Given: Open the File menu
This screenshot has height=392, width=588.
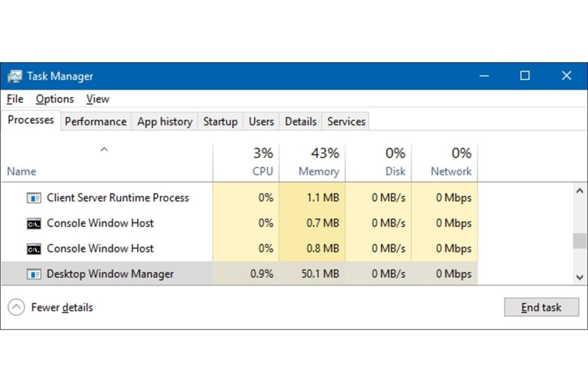Looking at the screenshot, I should click(x=15, y=99).
